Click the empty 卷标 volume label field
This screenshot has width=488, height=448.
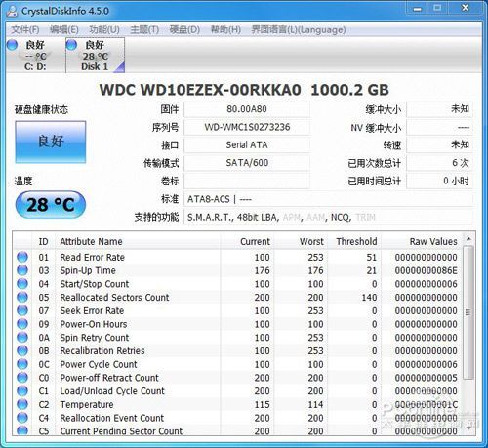point(247,181)
